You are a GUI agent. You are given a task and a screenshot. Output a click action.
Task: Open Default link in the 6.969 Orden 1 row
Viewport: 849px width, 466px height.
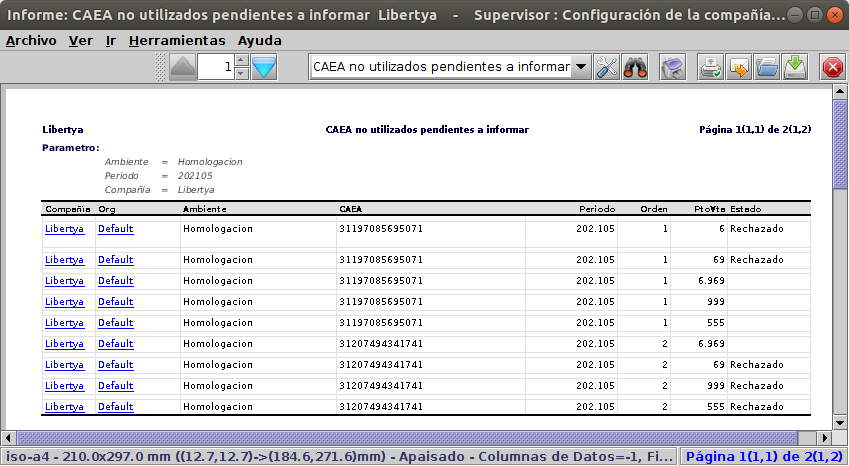pyautogui.click(x=115, y=281)
